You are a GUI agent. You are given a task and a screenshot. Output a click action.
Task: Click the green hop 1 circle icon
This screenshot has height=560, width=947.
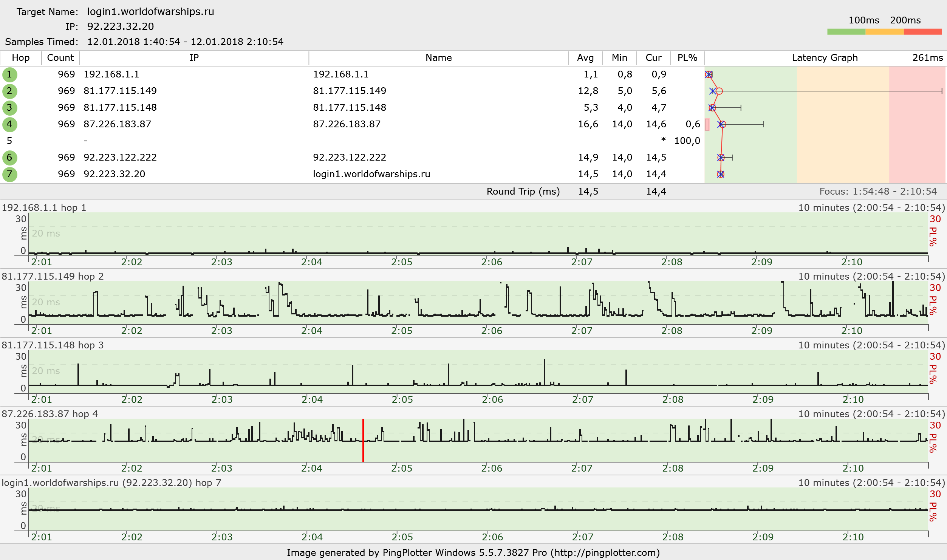[9, 74]
